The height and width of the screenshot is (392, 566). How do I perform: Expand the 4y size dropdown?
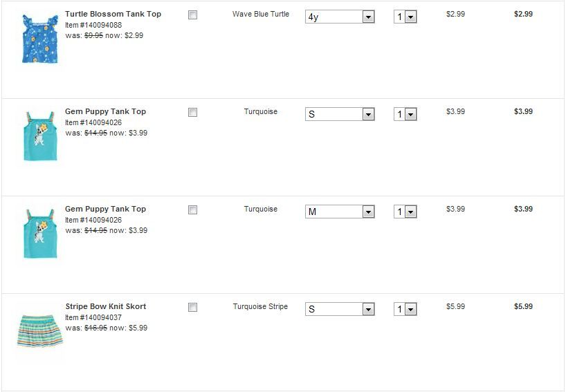point(340,17)
